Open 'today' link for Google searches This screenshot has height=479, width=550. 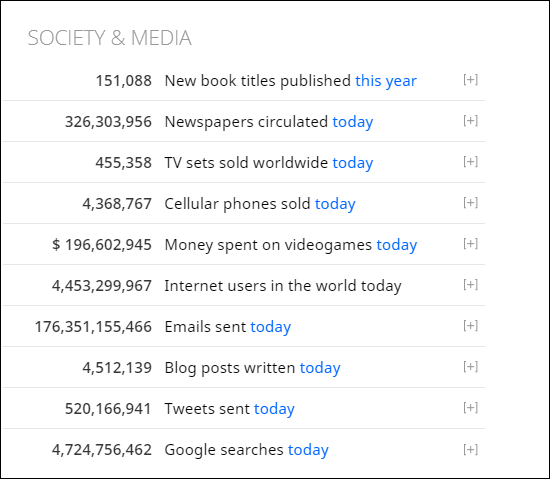coord(308,450)
